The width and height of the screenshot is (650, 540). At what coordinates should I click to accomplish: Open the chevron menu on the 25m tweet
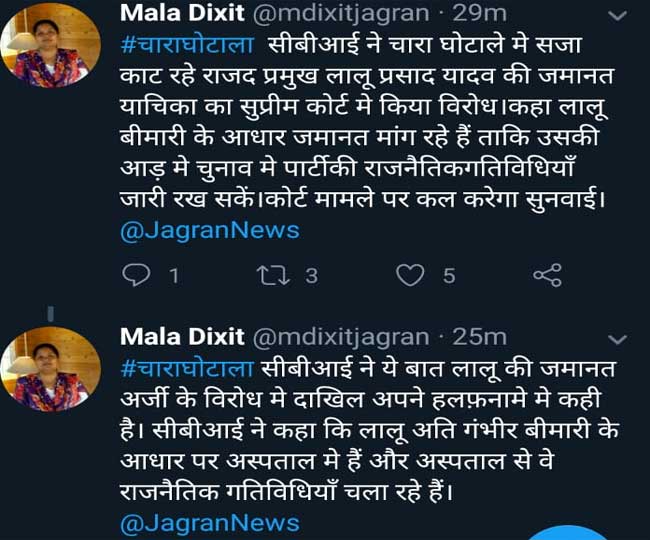coord(617,341)
